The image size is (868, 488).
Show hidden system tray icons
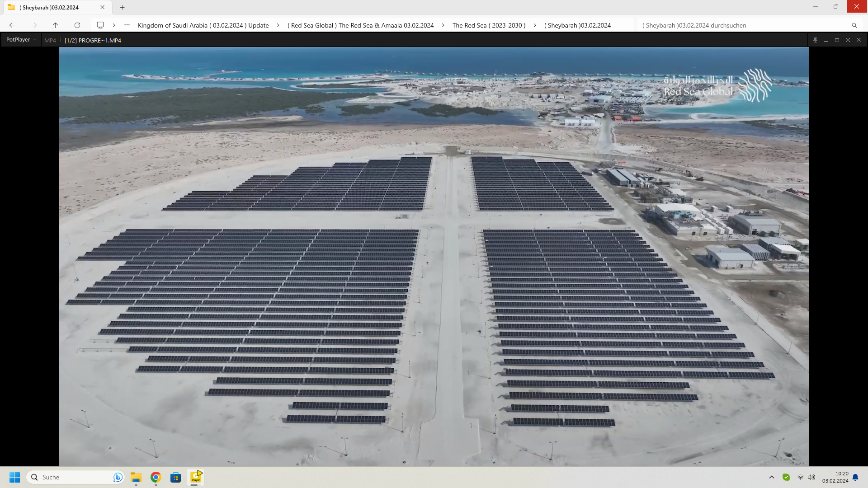(772, 477)
